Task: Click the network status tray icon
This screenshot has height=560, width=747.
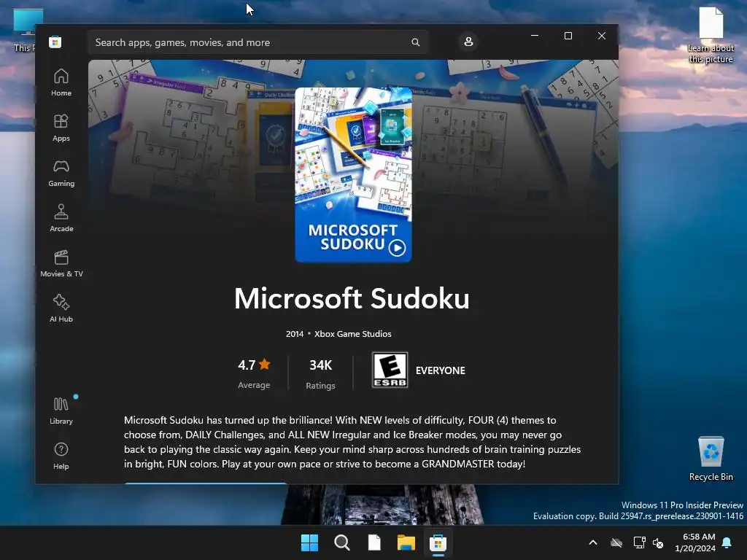Action: point(639,542)
